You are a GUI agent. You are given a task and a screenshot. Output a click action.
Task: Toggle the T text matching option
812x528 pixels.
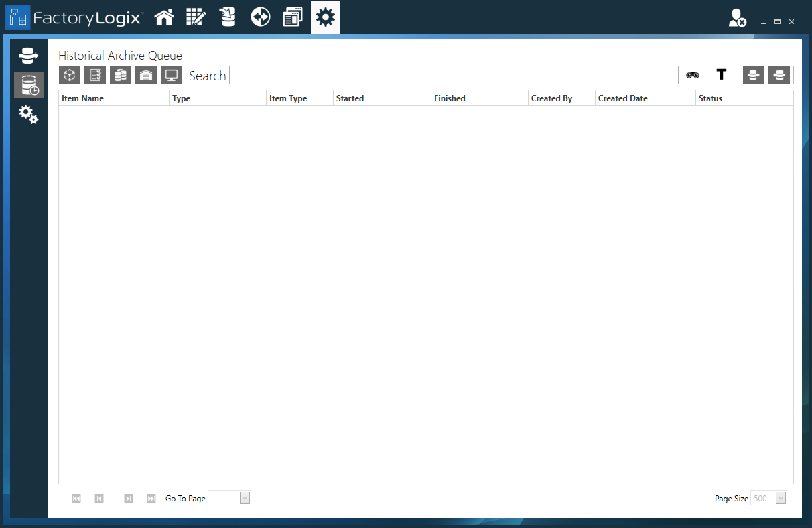coord(722,75)
